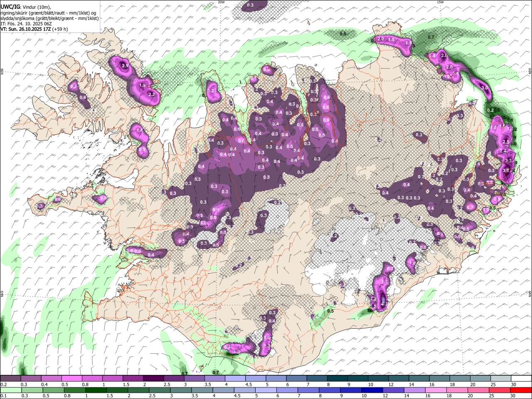This screenshot has width=532, height=399.
Task: Click the palest green 0.1 swatch in bottom legend row
Action: click(x=10, y=390)
